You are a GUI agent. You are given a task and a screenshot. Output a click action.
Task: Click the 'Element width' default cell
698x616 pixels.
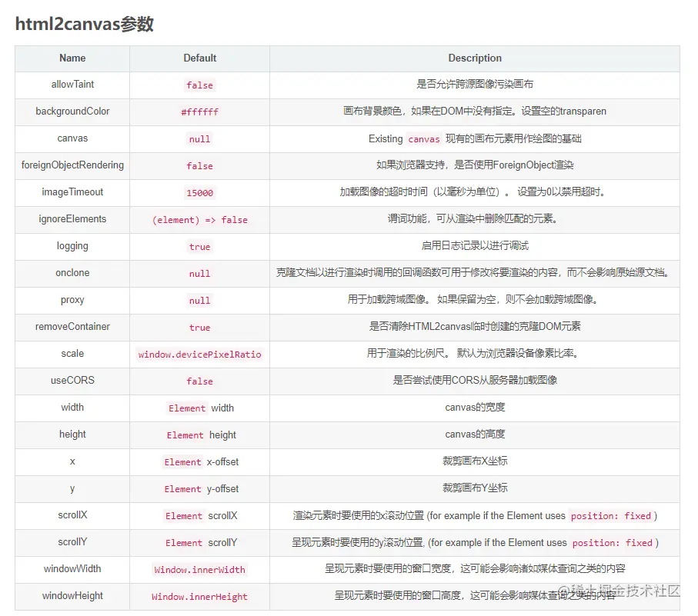pyautogui.click(x=200, y=408)
